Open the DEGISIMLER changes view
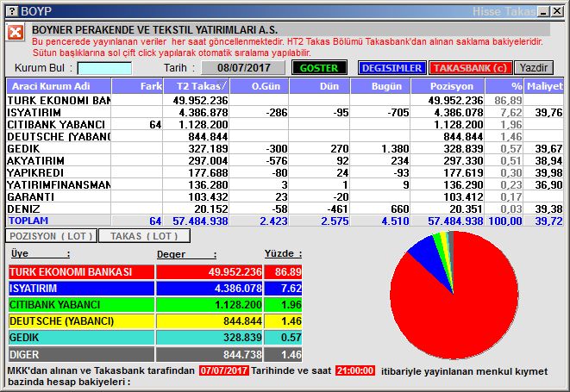Screen dimensions: 570x392 point(391,68)
